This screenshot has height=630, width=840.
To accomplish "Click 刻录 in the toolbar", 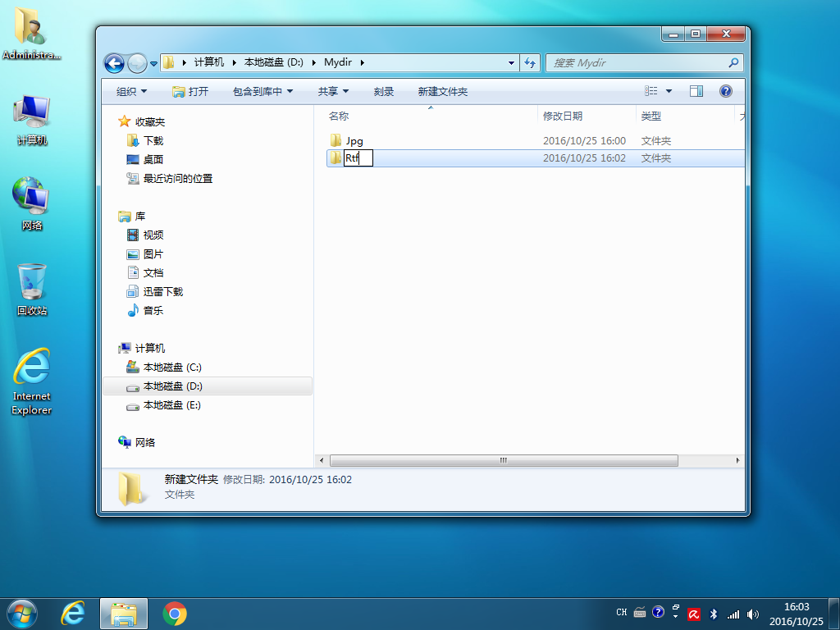I will pyautogui.click(x=384, y=92).
